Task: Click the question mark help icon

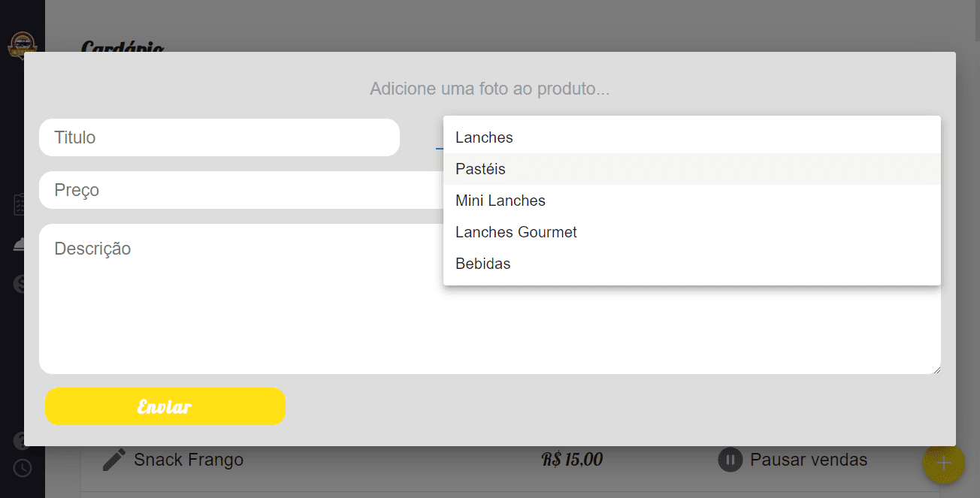Action: point(21,441)
